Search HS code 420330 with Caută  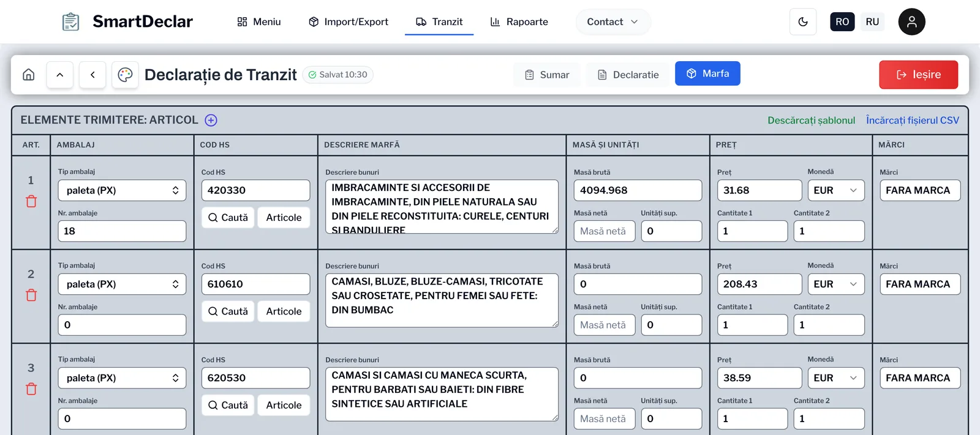pos(228,217)
